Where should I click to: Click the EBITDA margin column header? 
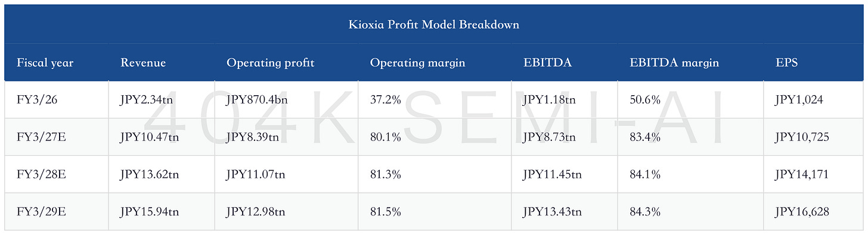click(x=674, y=62)
